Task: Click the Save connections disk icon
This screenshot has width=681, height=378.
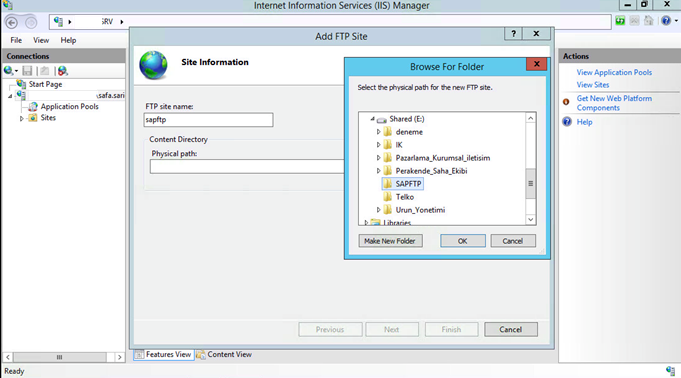Action: [27, 70]
